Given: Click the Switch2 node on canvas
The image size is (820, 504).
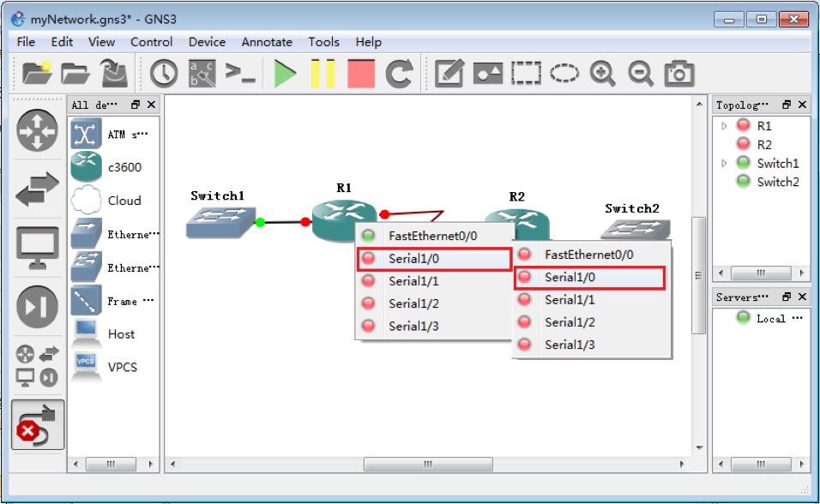Looking at the screenshot, I should 636,229.
